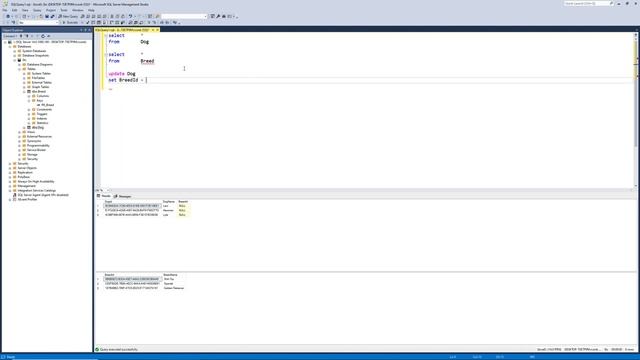Image resolution: width=640 pixels, height=360 pixels.
Task: Select Integration Services Catalogs folder
Action: tap(36, 190)
